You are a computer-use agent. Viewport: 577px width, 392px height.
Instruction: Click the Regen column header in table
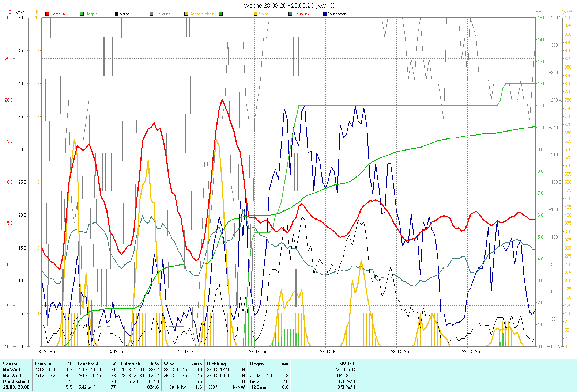coord(257,364)
